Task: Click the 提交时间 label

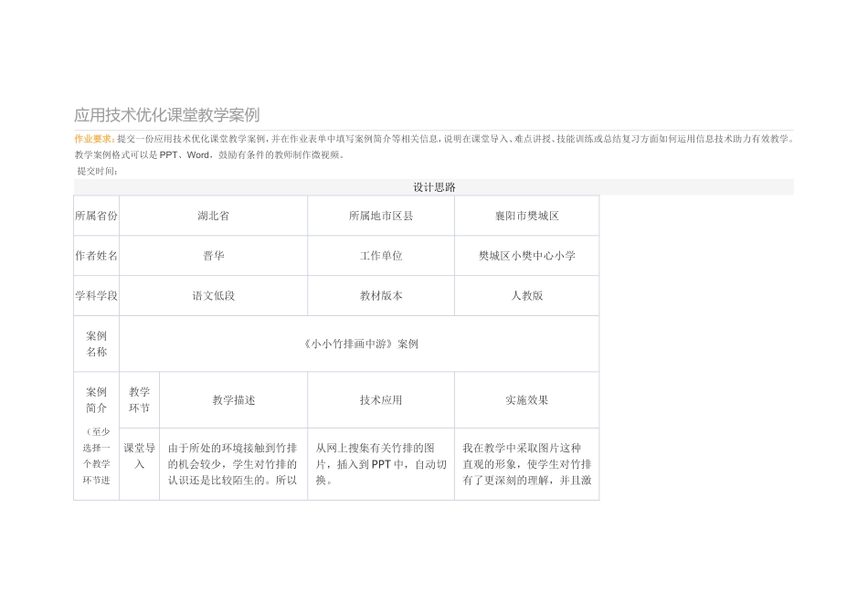Action: click(x=98, y=171)
